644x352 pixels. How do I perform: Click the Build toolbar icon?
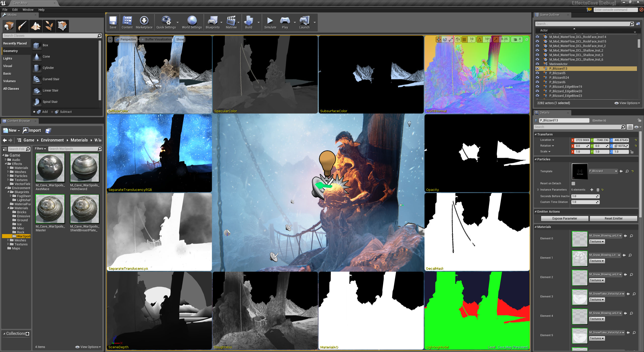[x=249, y=22]
